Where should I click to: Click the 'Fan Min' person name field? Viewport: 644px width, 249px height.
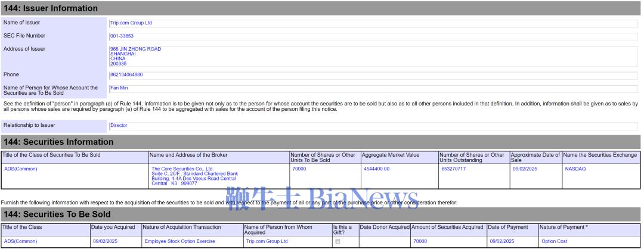[x=373, y=88]
